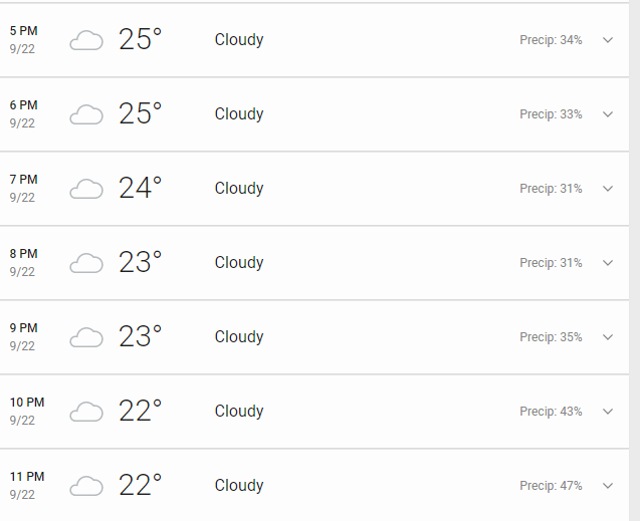Image resolution: width=640 pixels, height=521 pixels.
Task: Show details with 11 PM chevron
Action: click(x=608, y=486)
